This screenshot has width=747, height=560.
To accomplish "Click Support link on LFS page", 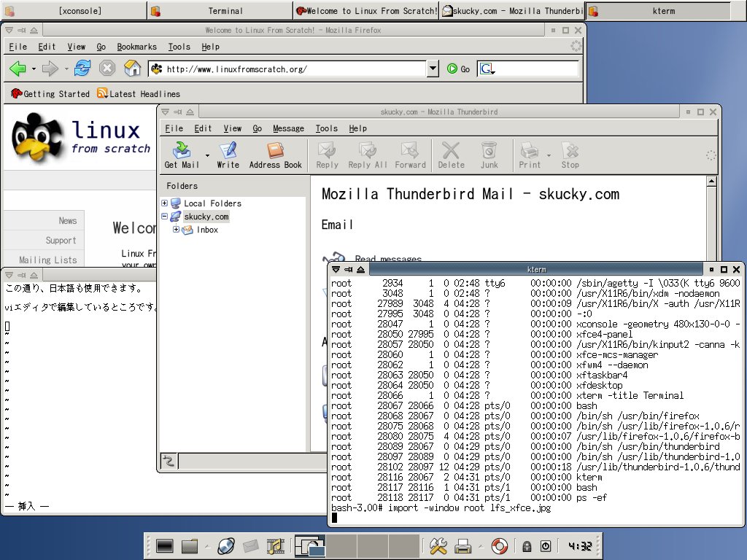I will point(61,241).
